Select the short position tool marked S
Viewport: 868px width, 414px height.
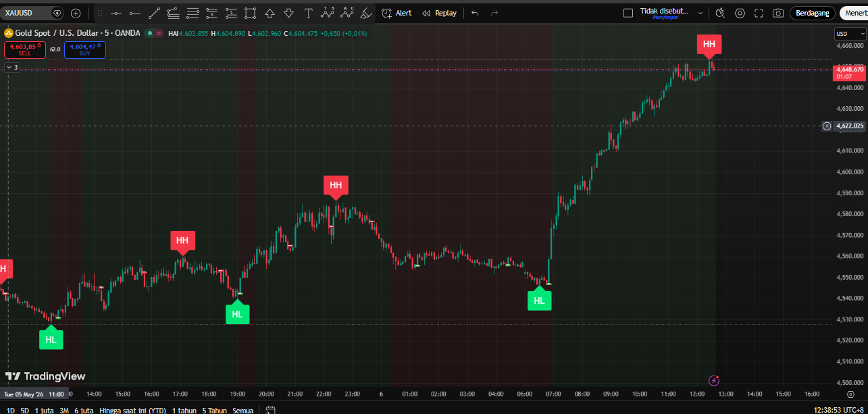212,13
